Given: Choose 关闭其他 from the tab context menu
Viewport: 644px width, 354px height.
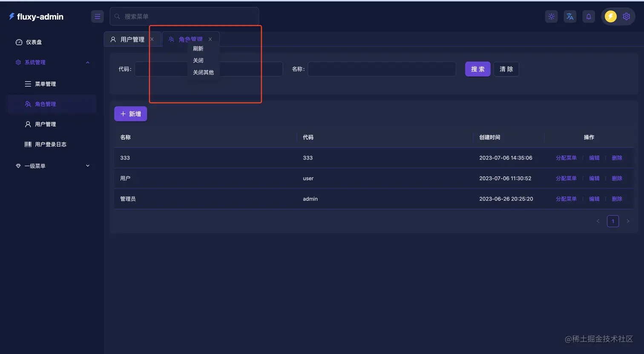Looking at the screenshot, I should click(x=204, y=72).
